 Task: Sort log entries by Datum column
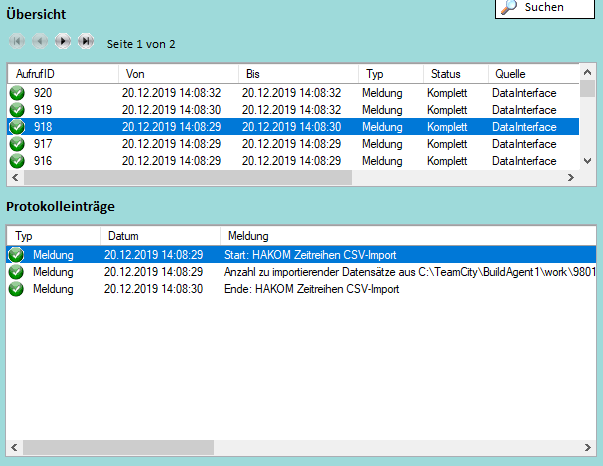pyautogui.click(x=158, y=236)
